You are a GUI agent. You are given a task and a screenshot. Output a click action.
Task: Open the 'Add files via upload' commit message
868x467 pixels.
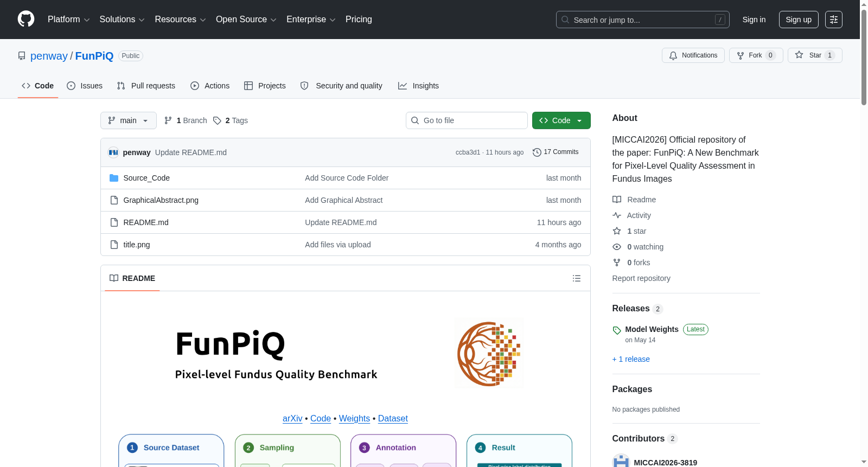click(x=338, y=245)
